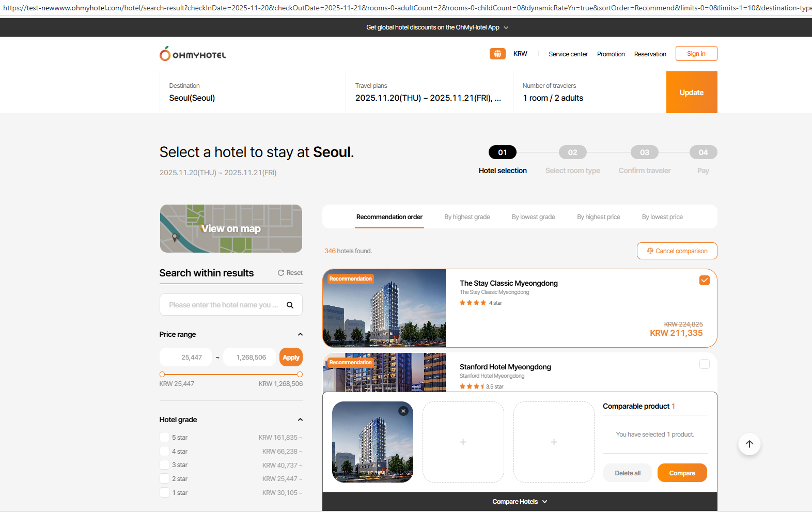Viewport: 812px width, 512px height.
Task: Enable the 5 star filter
Action: pos(165,438)
